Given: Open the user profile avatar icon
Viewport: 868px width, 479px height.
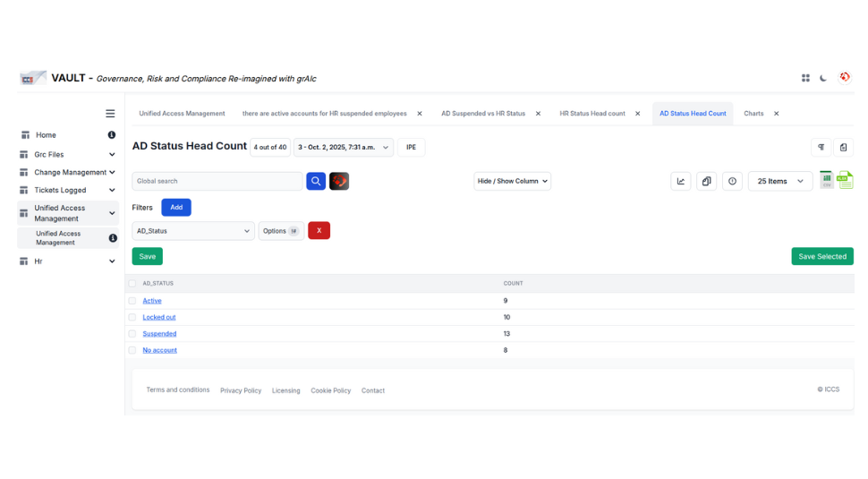Looking at the screenshot, I should (844, 78).
